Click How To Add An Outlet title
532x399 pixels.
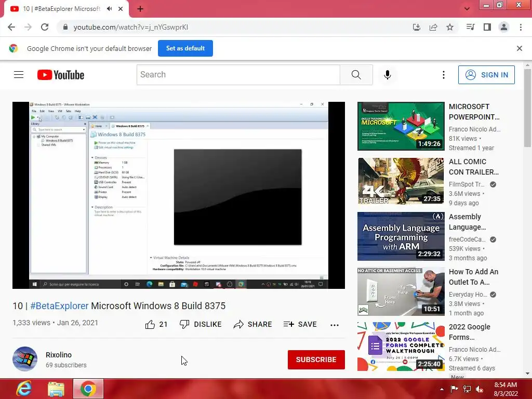(x=474, y=277)
